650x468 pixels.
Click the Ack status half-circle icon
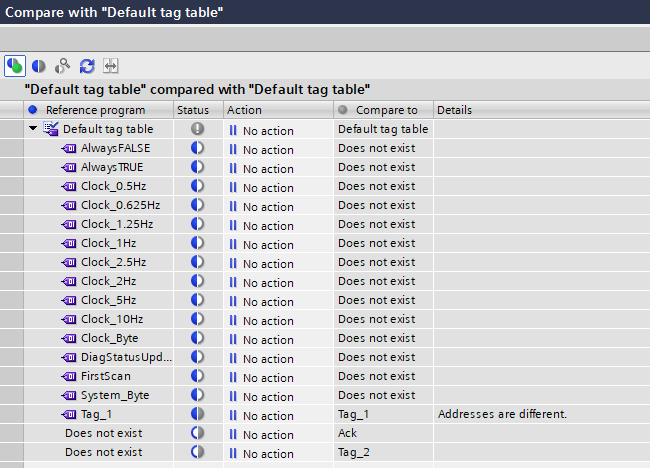[x=197, y=433]
